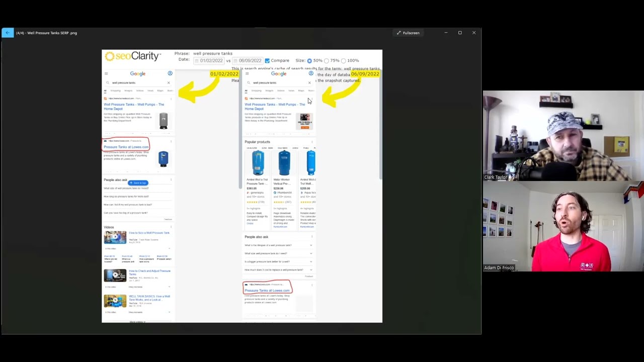Open the image in Fullscreen
The height and width of the screenshot is (362, 644).
click(x=408, y=33)
